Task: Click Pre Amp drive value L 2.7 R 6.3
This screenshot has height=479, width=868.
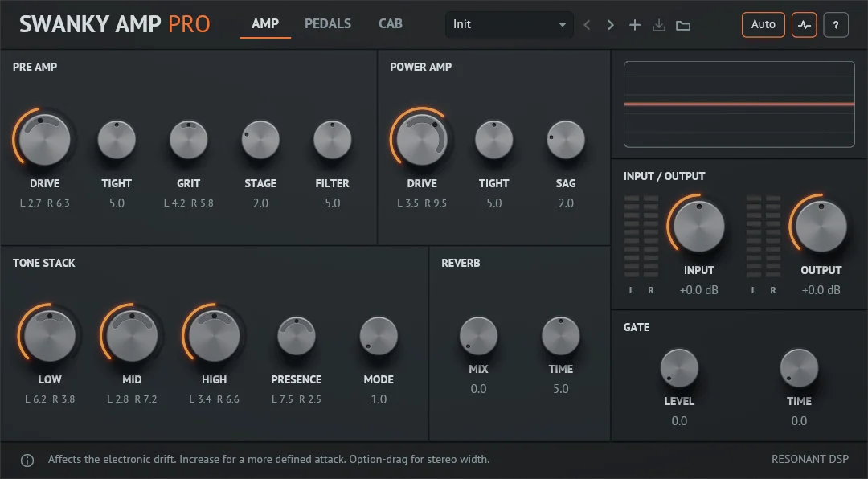Action: [45, 203]
